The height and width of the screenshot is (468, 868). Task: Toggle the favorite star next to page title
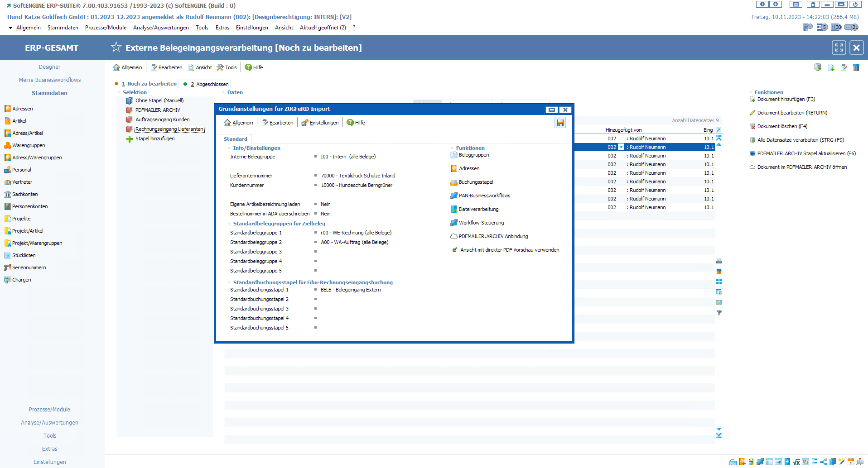click(x=116, y=48)
